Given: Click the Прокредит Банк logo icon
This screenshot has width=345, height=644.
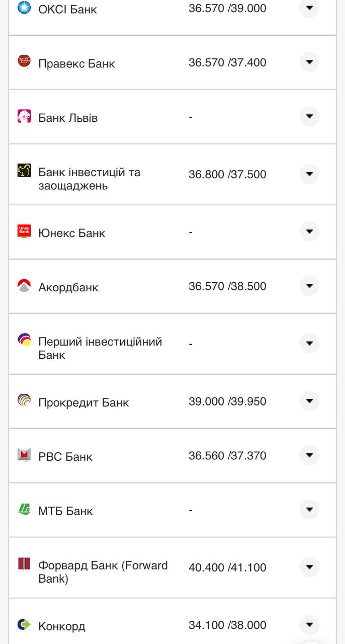Looking at the screenshot, I should click(24, 400).
